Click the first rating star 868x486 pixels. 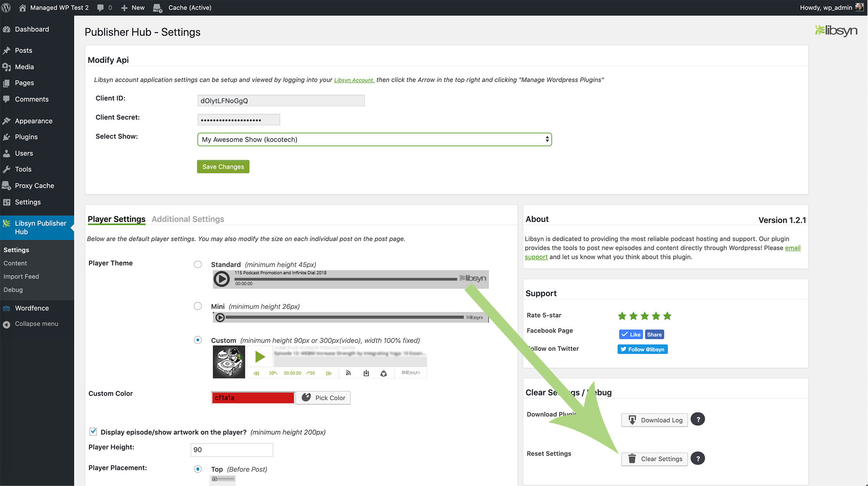[x=622, y=316]
